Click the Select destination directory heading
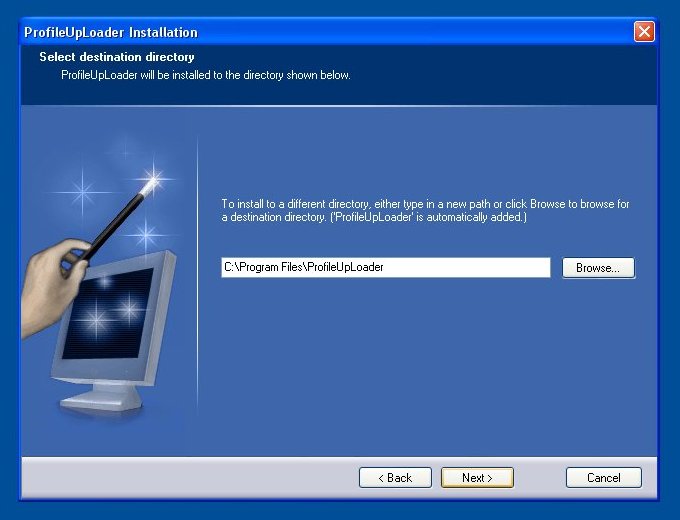Image resolution: width=680 pixels, height=520 pixels. (117, 57)
